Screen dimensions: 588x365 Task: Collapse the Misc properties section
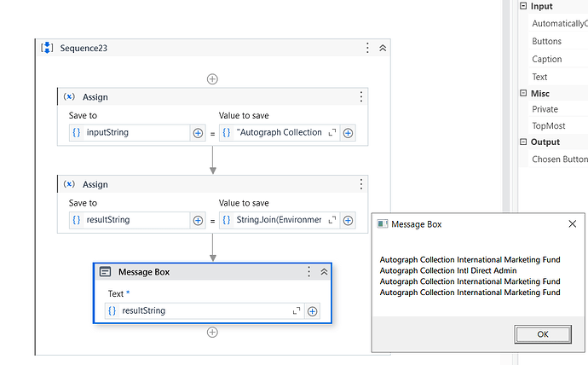coord(522,93)
